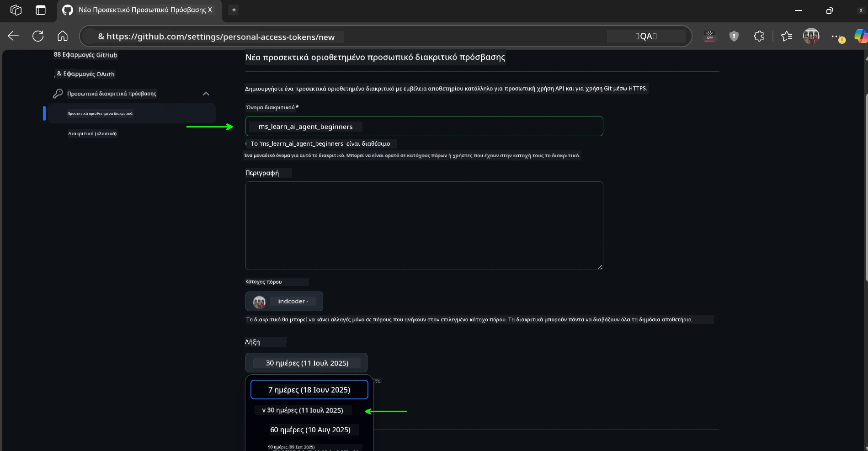
Task: Click inside the description text area
Action: (x=424, y=226)
